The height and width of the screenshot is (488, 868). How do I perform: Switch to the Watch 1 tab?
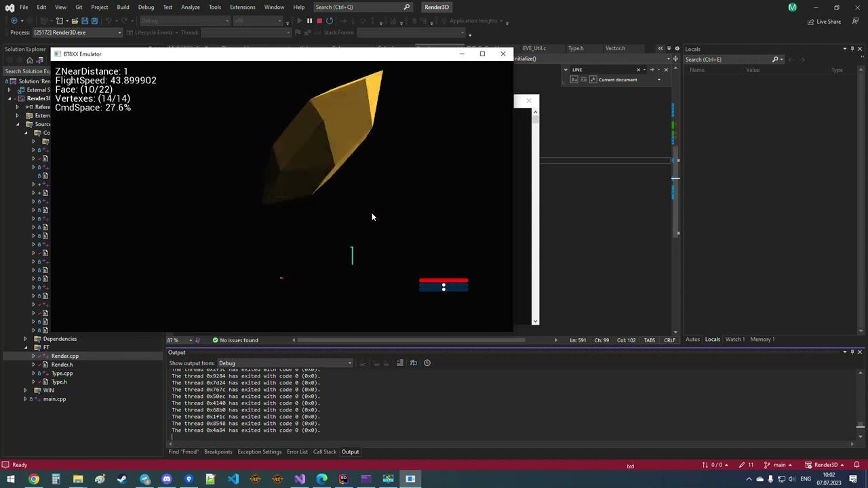point(734,340)
